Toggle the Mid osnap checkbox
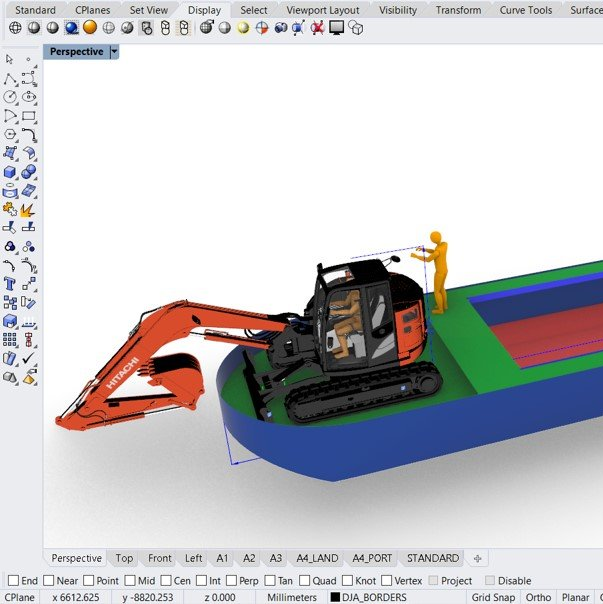This screenshot has height=604, width=603. click(131, 581)
